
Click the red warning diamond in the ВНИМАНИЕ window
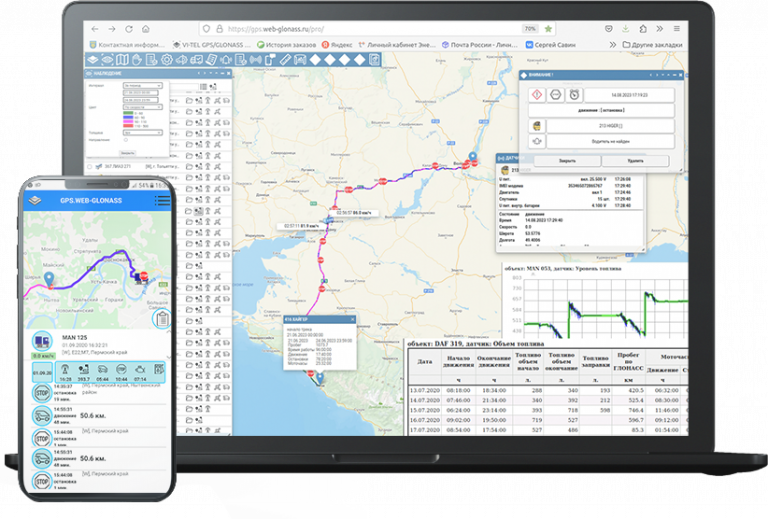click(x=537, y=94)
